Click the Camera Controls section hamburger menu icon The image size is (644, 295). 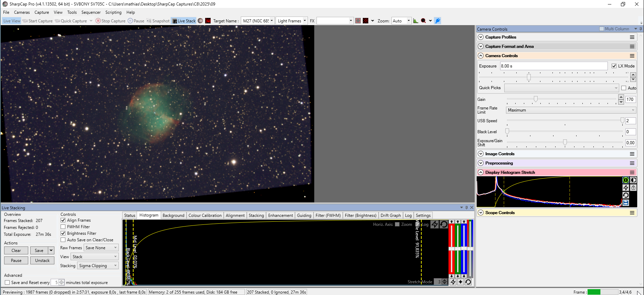pos(632,56)
